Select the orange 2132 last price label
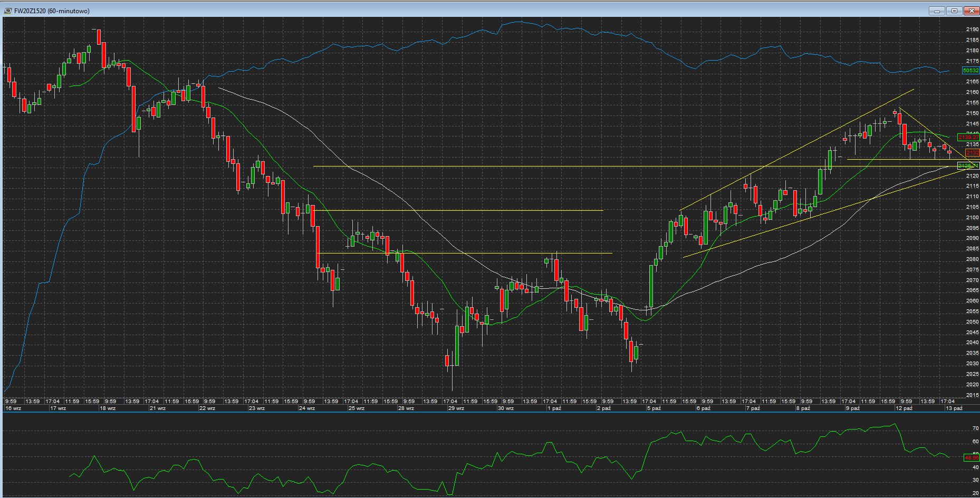This screenshot has width=980, height=498. coord(972,153)
